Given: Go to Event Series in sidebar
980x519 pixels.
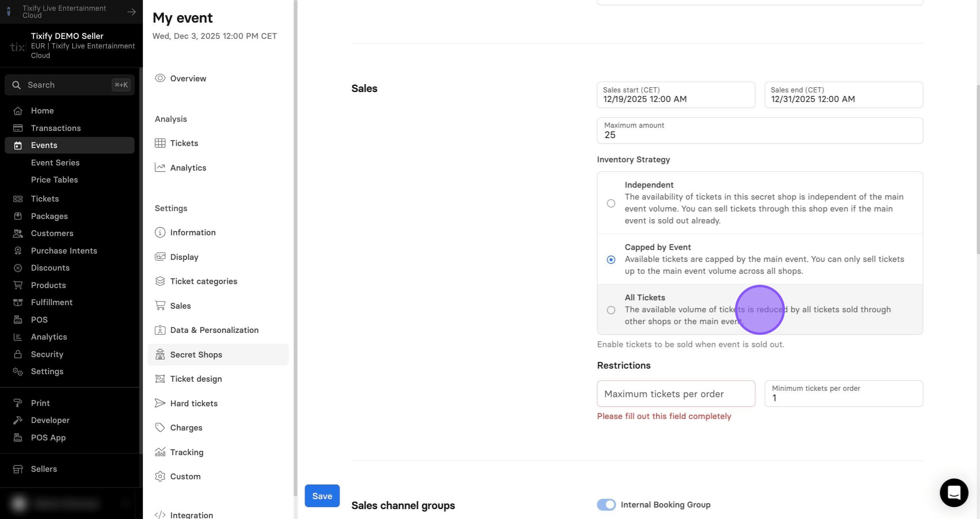Looking at the screenshot, I should point(55,163).
